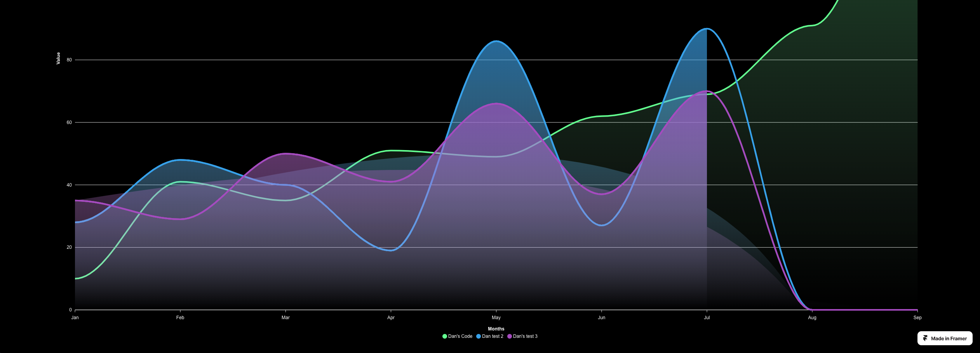The height and width of the screenshot is (353, 980).
Task: Click the Framer logo icon in badge
Action: tap(925, 338)
